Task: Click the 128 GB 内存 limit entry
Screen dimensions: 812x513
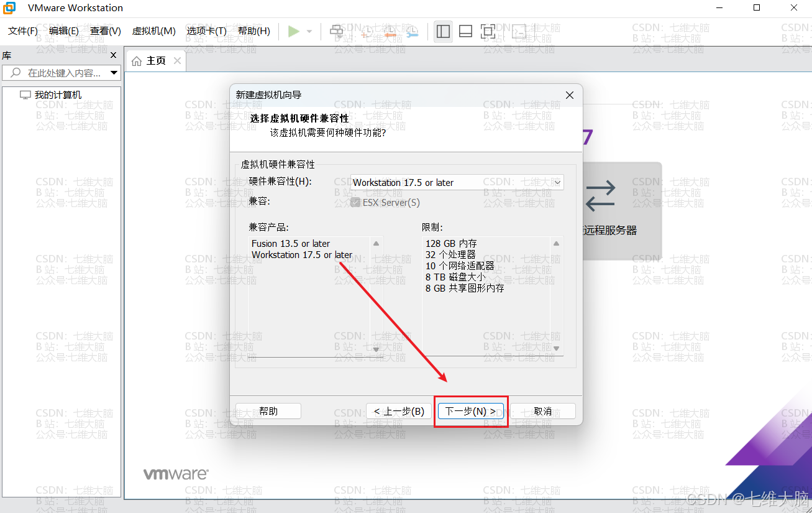Action: coord(451,244)
